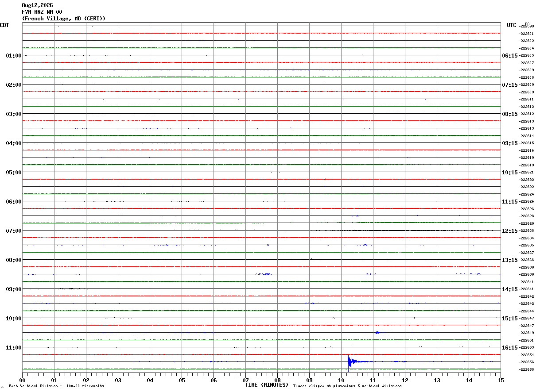Select the 07:00 CDT row label
Screen dimensions: 536x392
[x=13, y=231]
